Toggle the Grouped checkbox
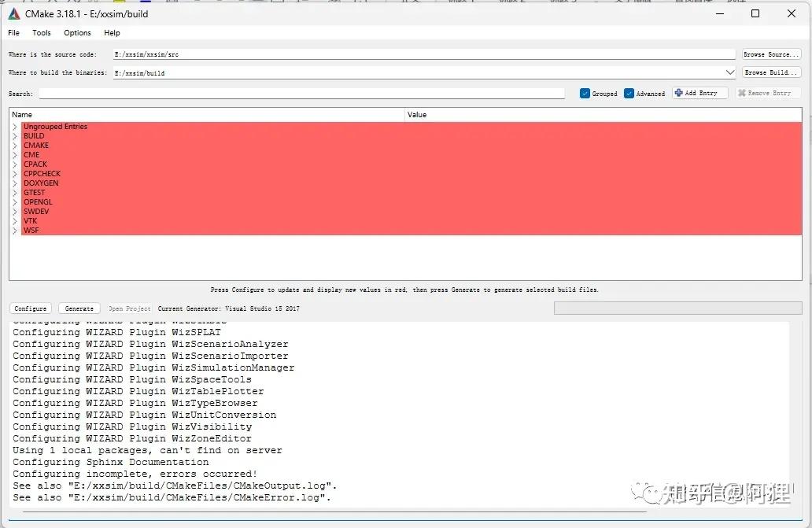Viewport: 812px width, 528px height. coord(585,94)
